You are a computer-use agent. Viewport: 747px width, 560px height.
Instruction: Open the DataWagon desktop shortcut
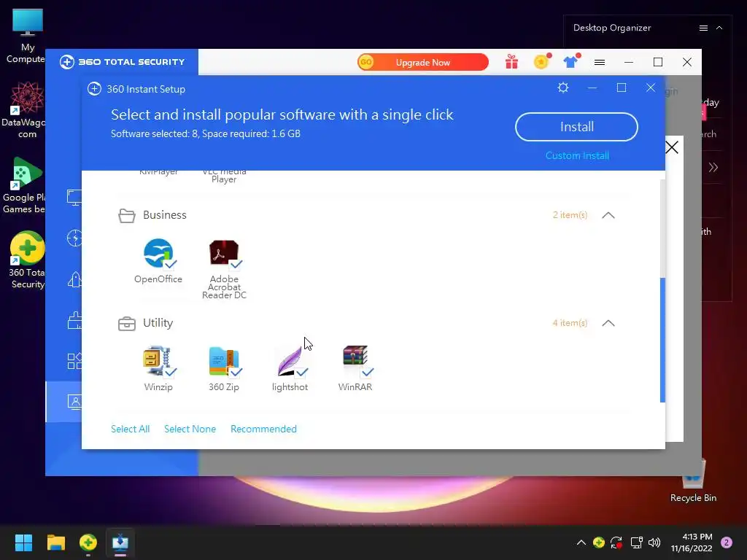[x=27, y=110]
